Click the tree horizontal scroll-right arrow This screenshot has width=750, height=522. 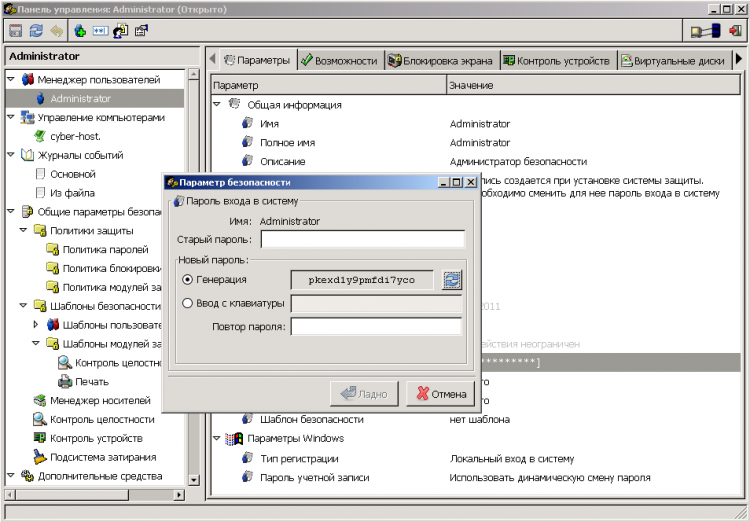click(x=179, y=495)
